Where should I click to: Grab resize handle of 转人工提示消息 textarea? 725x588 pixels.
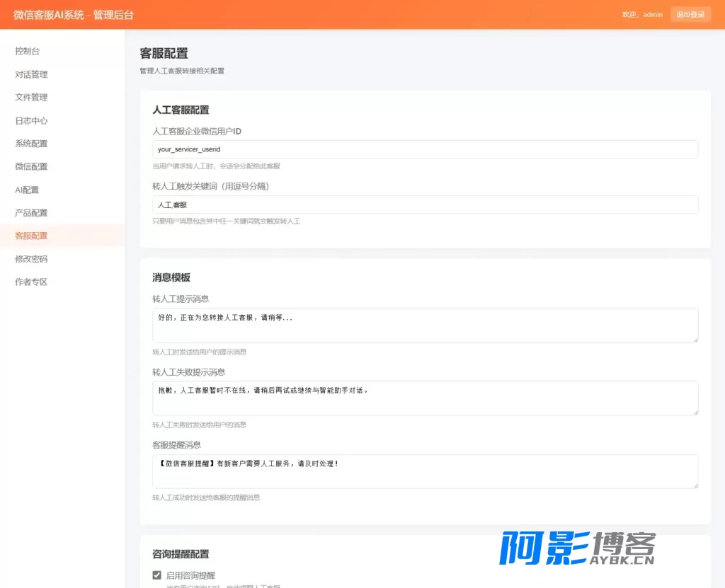(x=695, y=340)
